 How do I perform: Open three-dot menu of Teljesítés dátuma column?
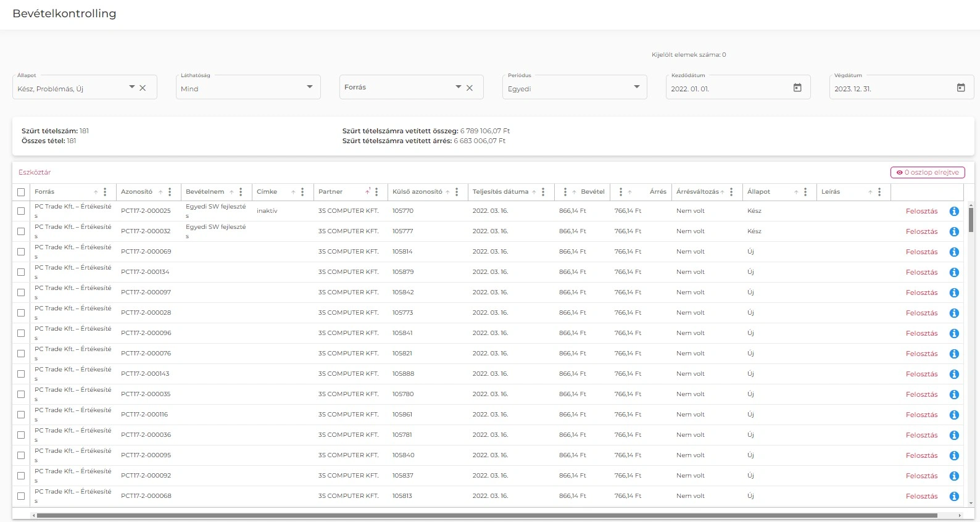543,192
